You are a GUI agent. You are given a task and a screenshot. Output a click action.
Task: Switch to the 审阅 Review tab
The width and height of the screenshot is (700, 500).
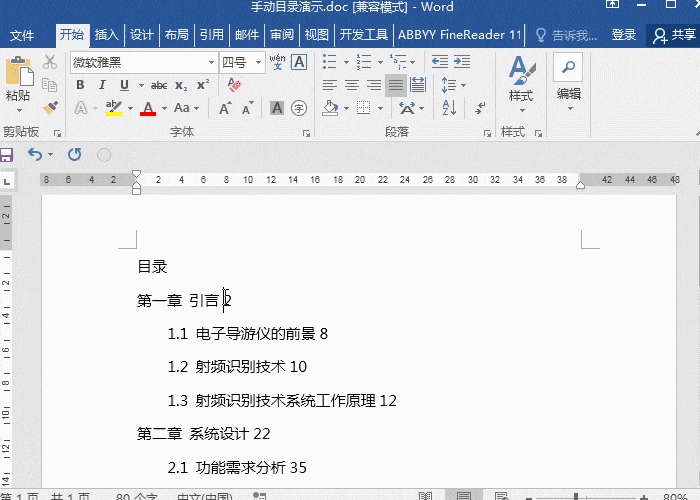(x=282, y=35)
